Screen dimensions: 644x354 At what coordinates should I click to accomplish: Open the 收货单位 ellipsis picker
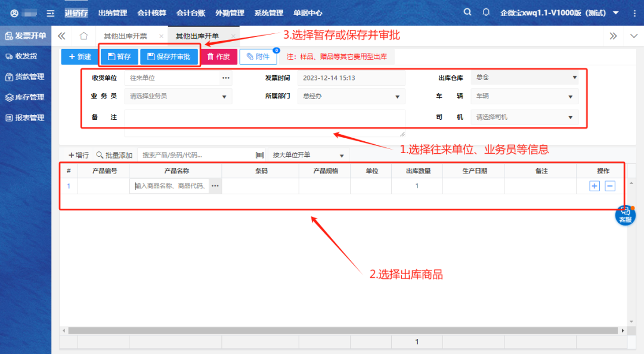(x=226, y=78)
